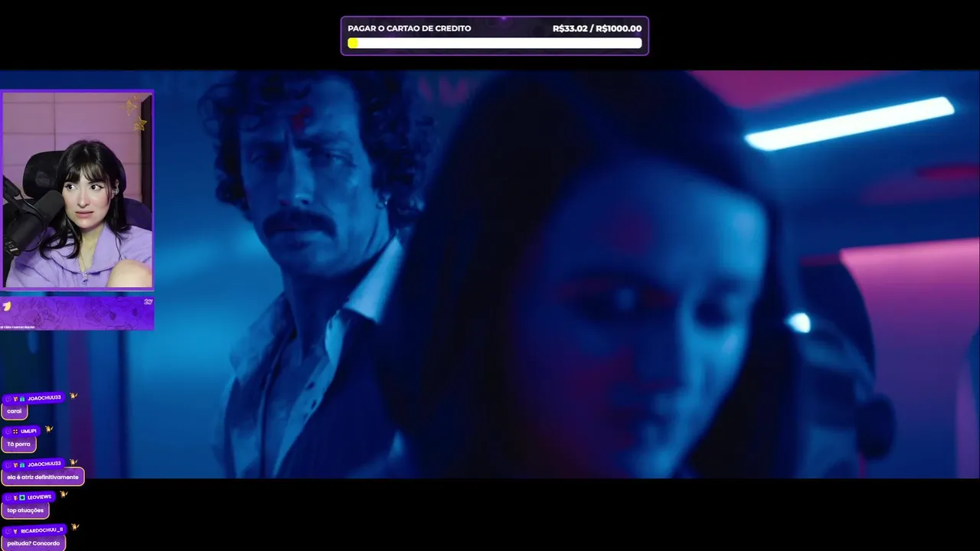980x551 pixels.
Task: Click the Pikachu emote next to LEOVIEWS
Action: (x=64, y=494)
